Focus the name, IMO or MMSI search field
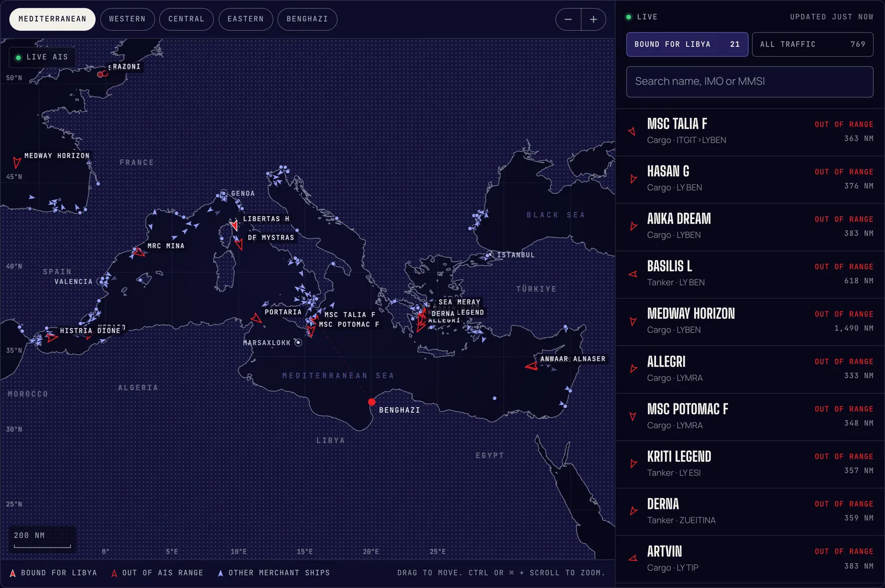 [x=749, y=81]
